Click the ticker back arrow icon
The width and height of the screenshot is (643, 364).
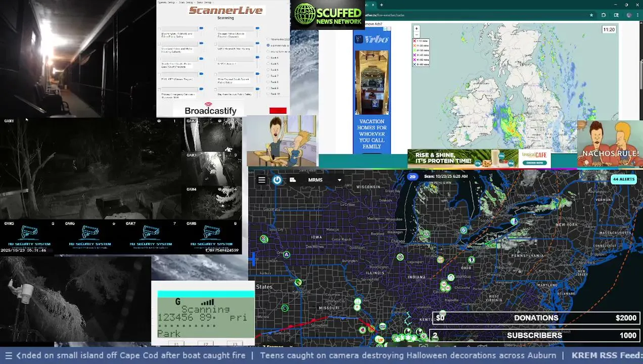coord(19,355)
